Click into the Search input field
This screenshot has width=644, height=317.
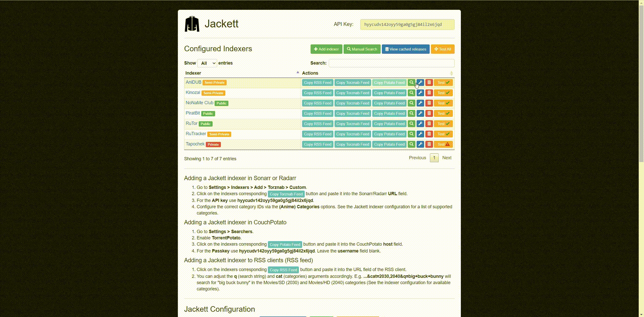click(x=391, y=63)
